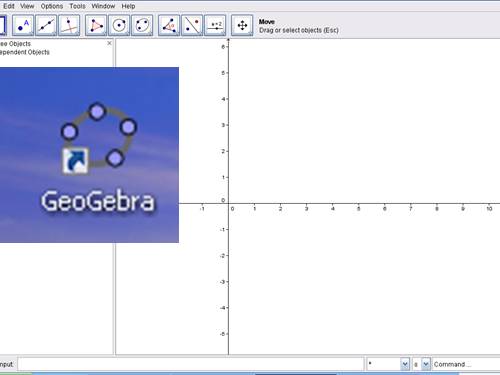Open the Edit menu
Image resolution: width=500 pixels, height=375 pixels.
tap(9, 6)
